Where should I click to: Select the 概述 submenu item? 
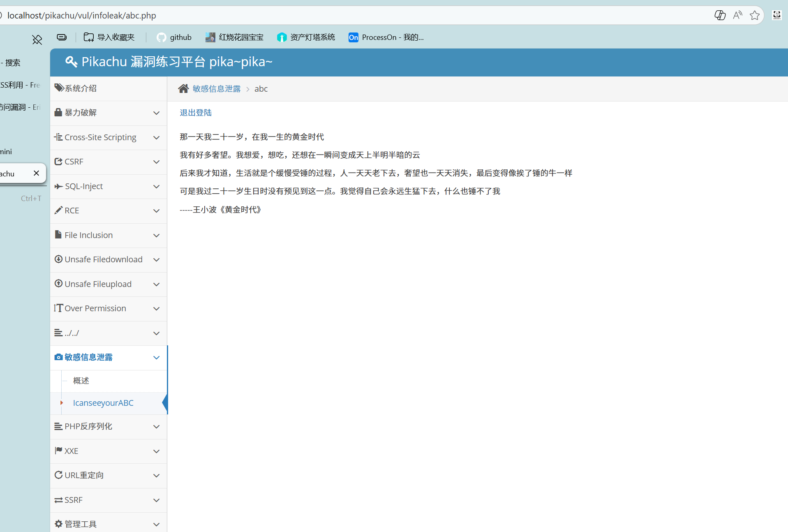[x=81, y=381]
